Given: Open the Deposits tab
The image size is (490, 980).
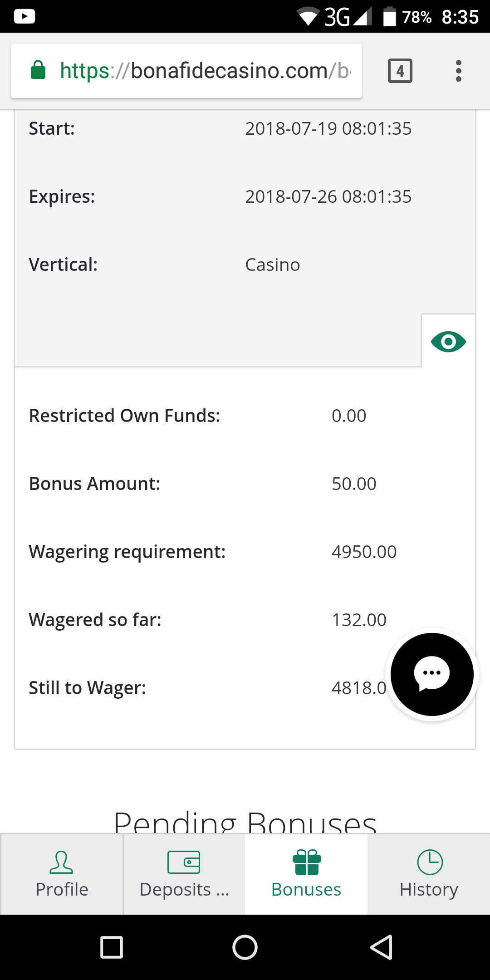Looking at the screenshot, I should click(x=184, y=874).
